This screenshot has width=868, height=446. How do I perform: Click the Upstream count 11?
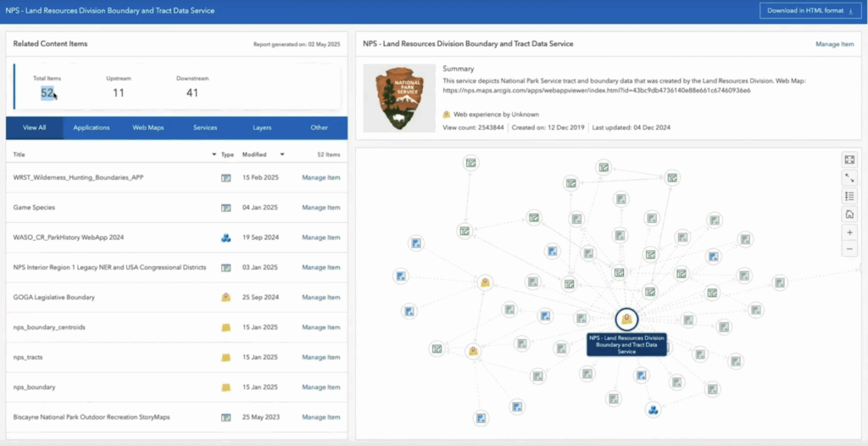pyautogui.click(x=119, y=92)
